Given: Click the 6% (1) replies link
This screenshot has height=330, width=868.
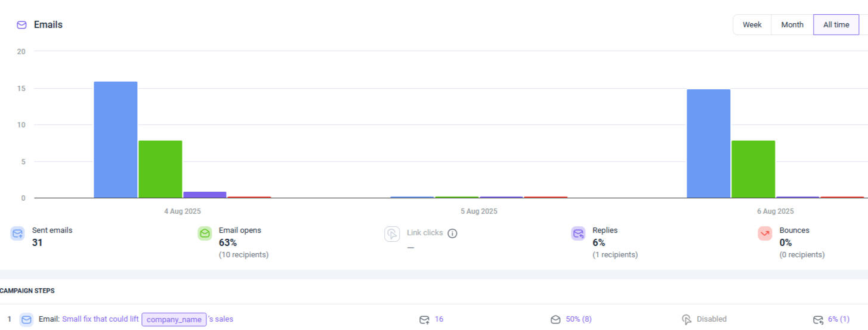Looking at the screenshot, I should click(838, 319).
